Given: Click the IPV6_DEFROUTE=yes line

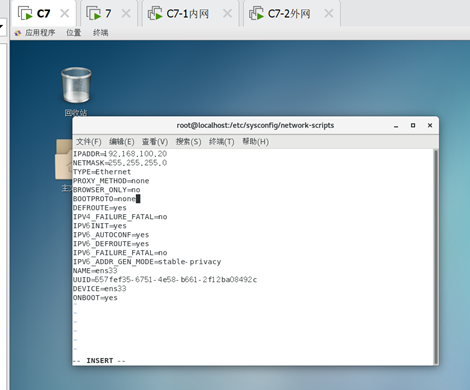Looking at the screenshot, I should 111,244.
